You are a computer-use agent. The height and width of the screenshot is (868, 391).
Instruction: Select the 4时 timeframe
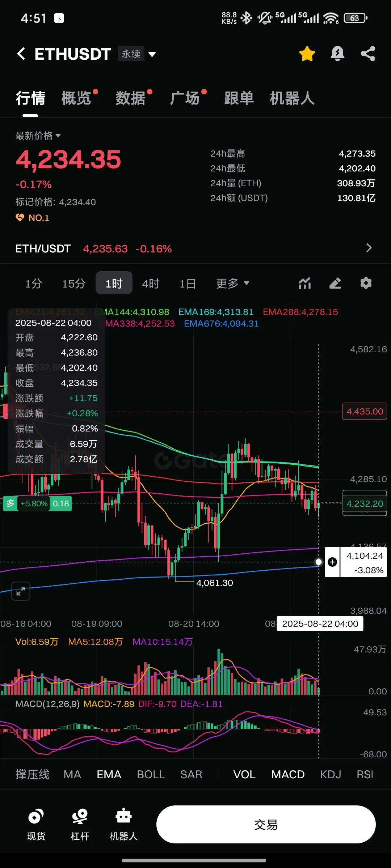click(151, 283)
